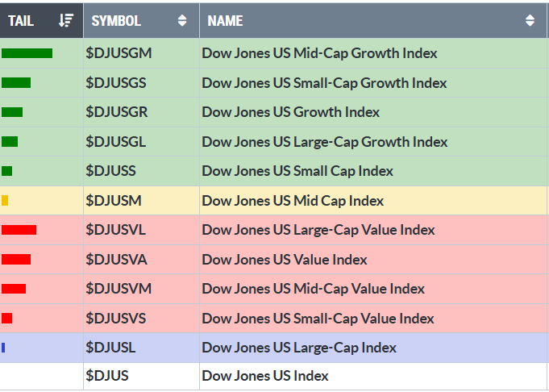Sort table by TAIL column icon
Screen dimensions: 549x392
(66, 21)
